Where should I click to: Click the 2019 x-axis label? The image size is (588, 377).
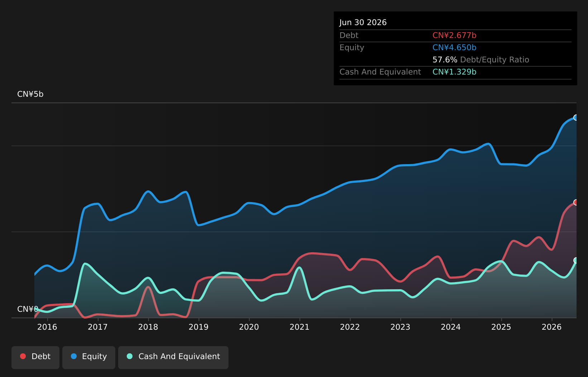coord(199,327)
